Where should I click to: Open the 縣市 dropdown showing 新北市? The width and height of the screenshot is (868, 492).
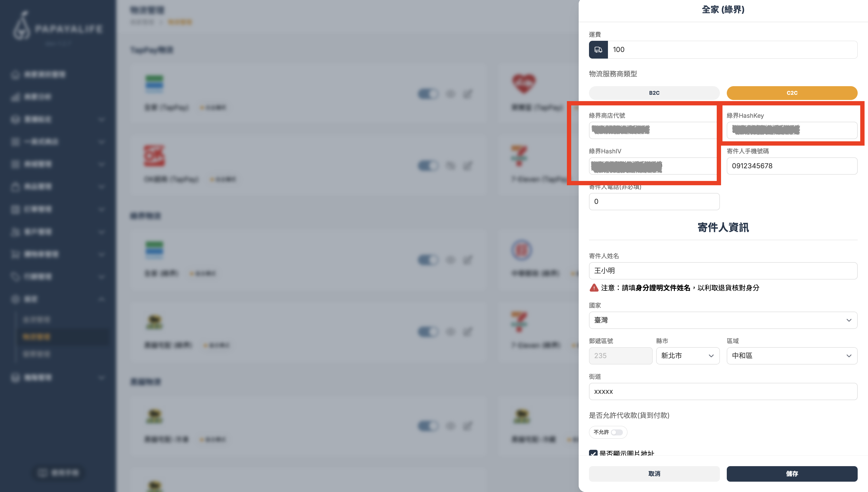pyautogui.click(x=687, y=356)
